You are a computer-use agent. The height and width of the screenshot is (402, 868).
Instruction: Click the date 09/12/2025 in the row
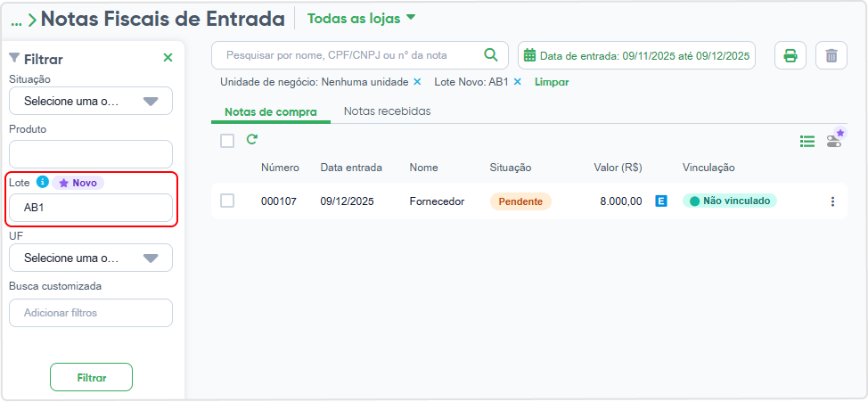(x=347, y=201)
